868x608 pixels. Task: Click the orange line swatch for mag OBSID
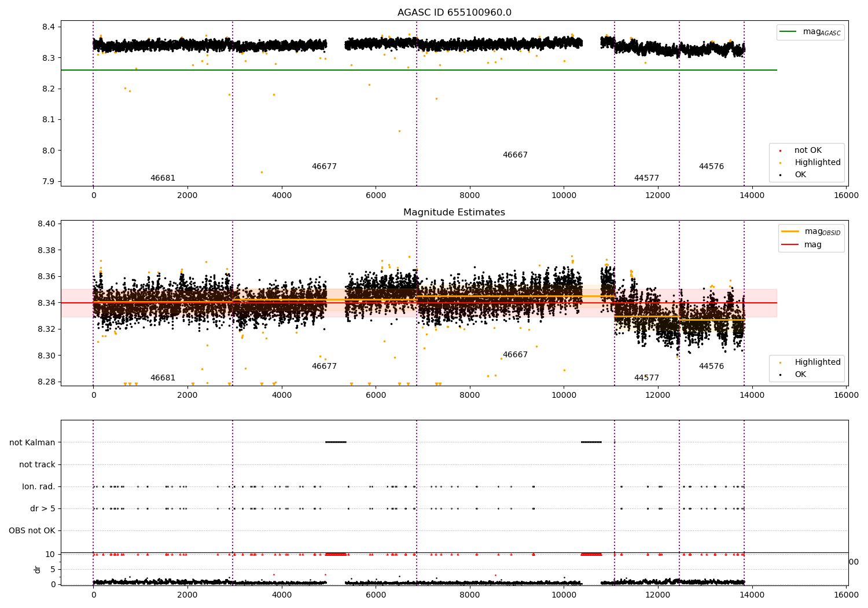(x=790, y=232)
